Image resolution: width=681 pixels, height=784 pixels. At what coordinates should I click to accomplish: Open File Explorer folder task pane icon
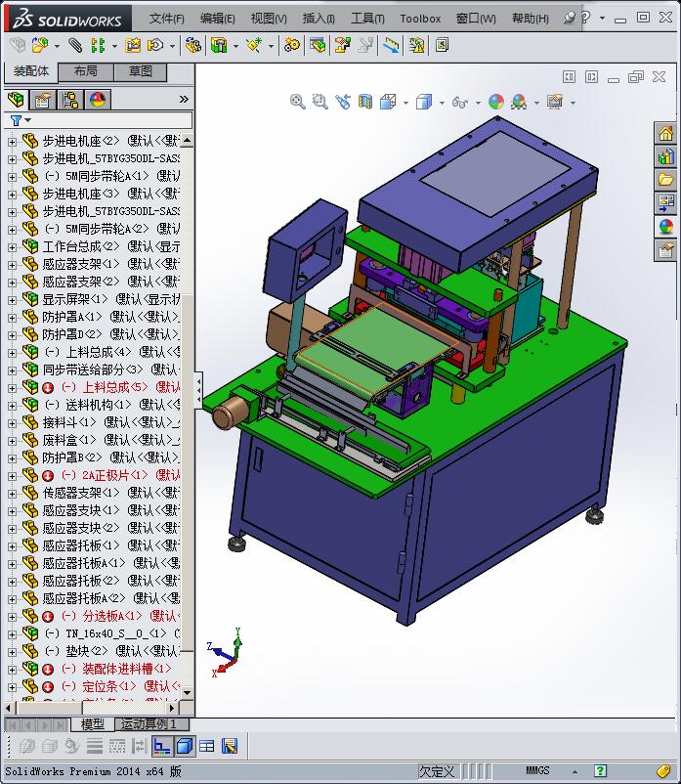point(665,180)
